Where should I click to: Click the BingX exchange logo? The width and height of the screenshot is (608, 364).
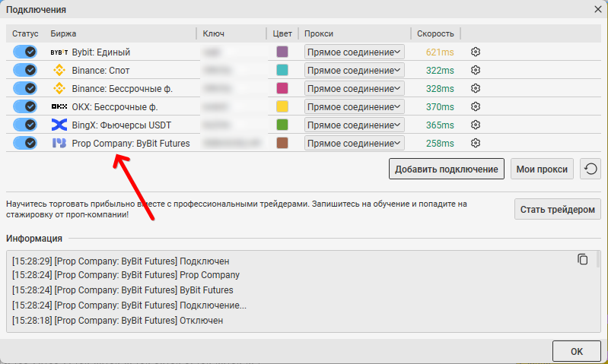pyautogui.click(x=59, y=125)
